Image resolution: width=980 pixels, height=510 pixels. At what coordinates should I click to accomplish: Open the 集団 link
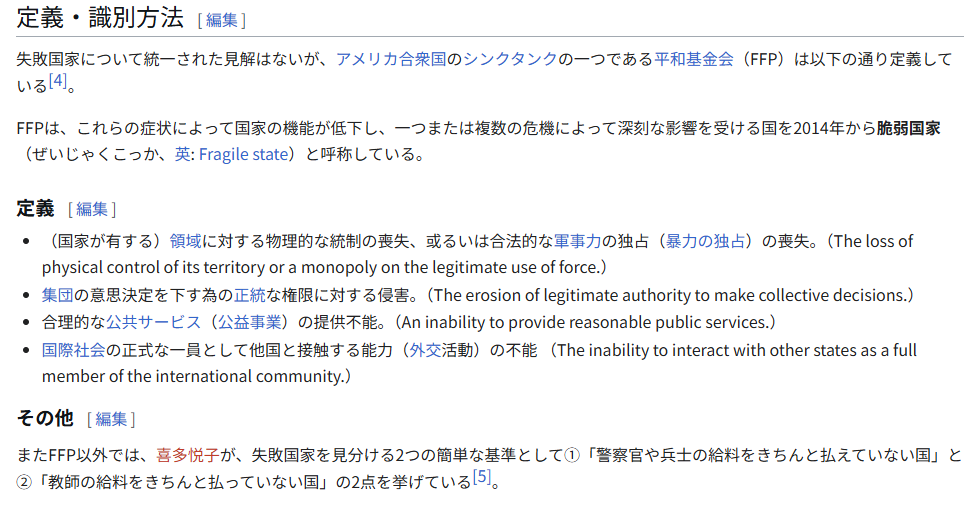58,295
